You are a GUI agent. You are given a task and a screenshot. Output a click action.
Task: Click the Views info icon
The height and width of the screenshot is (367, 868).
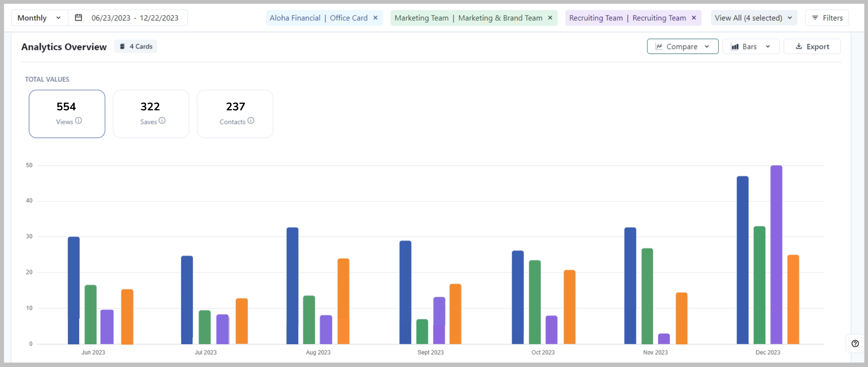[78, 121]
